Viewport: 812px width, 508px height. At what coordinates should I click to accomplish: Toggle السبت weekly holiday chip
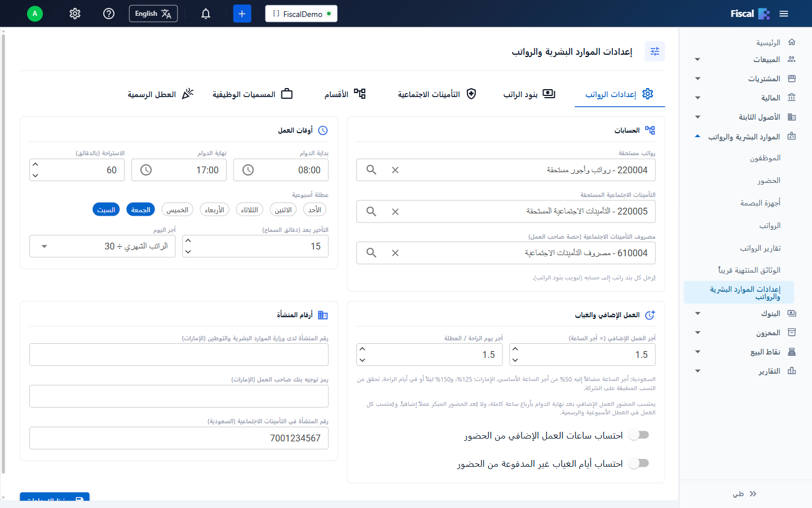106,209
